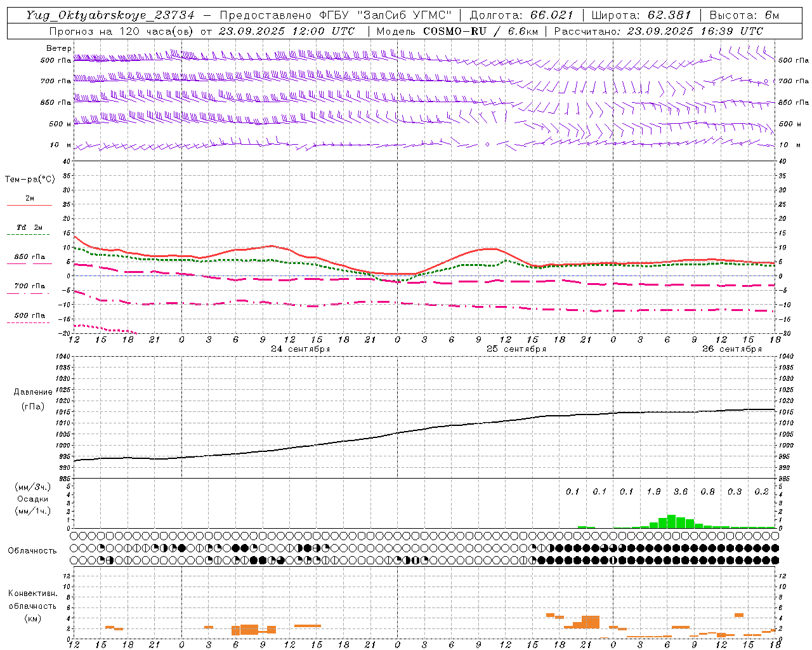Click the (км) units label under convective cloudiness
Viewport: 812px width, 650px height.
(32, 618)
